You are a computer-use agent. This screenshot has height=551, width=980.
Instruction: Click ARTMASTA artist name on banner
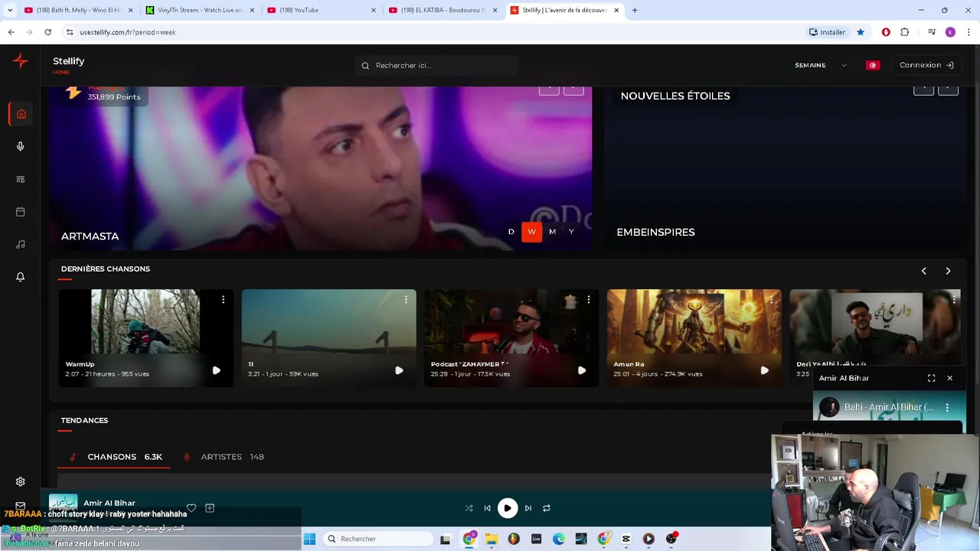90,236
